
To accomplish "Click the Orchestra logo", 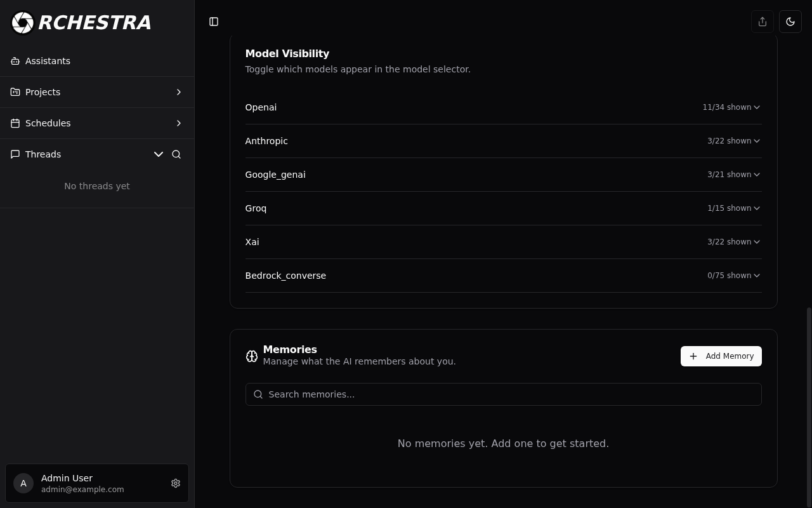I will (81, 22).
